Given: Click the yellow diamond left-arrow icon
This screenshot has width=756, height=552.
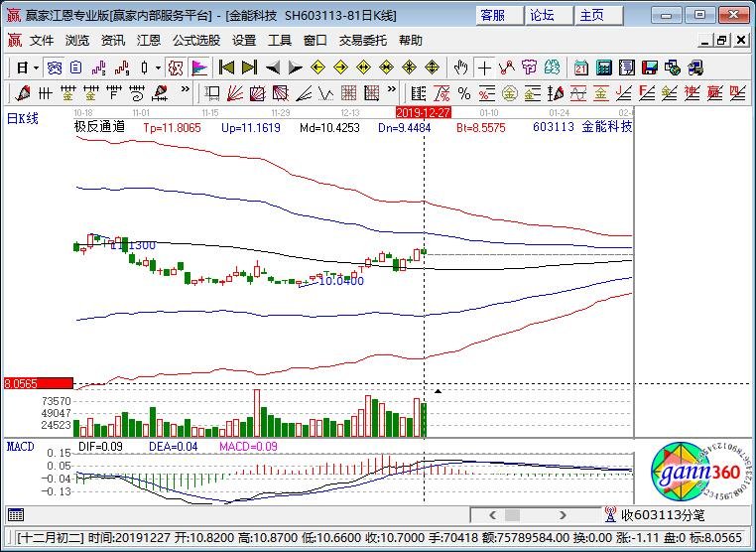Looking at the screenshot, I should click(317, 68).
